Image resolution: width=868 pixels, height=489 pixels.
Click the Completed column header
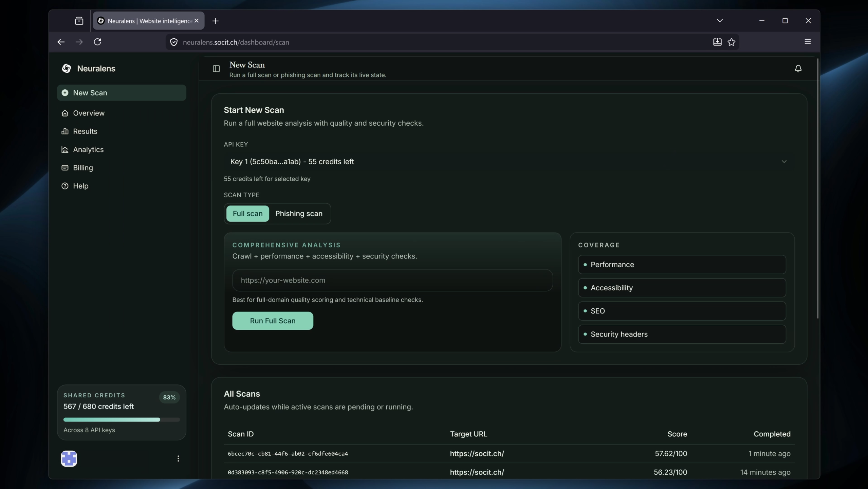tap(772, 434)
